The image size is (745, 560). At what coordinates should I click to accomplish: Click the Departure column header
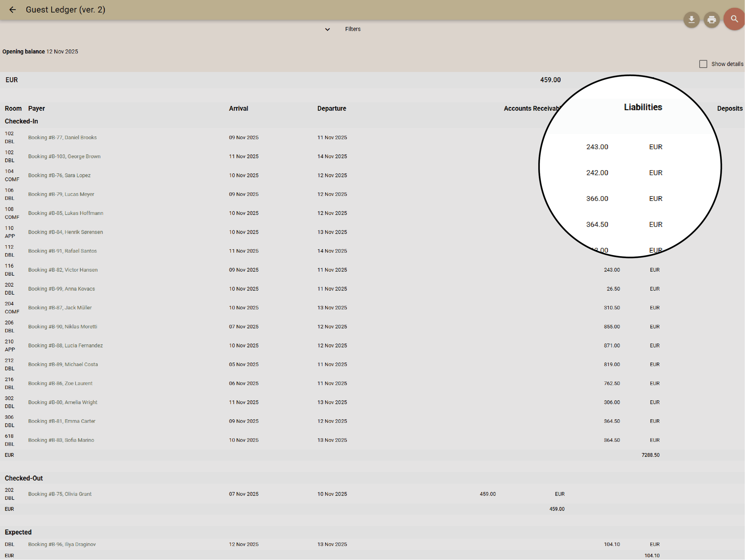(x=332, y=108)
